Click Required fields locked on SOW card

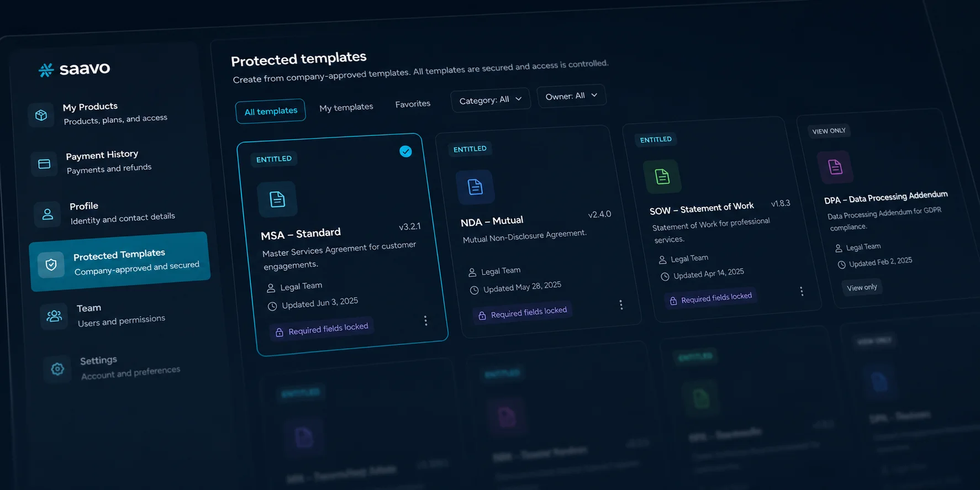[x=711, y=298]
